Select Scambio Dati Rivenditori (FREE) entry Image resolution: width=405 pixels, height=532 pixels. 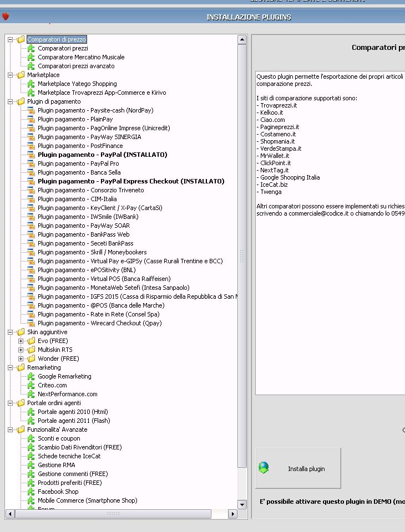point(79,447)
